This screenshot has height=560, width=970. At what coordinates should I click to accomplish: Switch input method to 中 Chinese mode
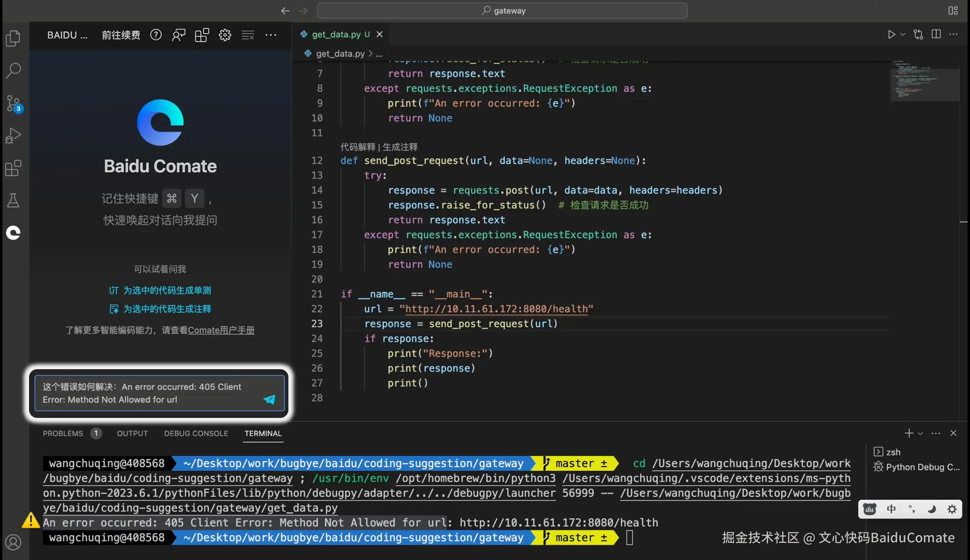[891, 509]
